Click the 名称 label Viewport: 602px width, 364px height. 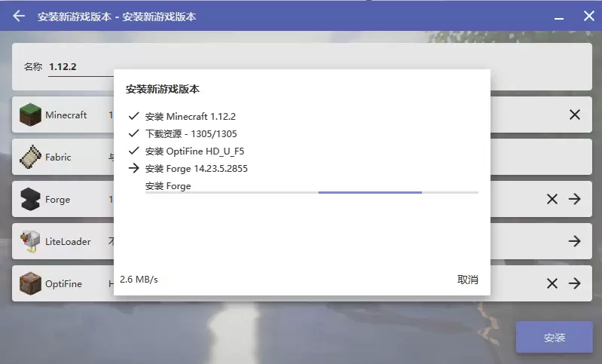coord(33,67)
